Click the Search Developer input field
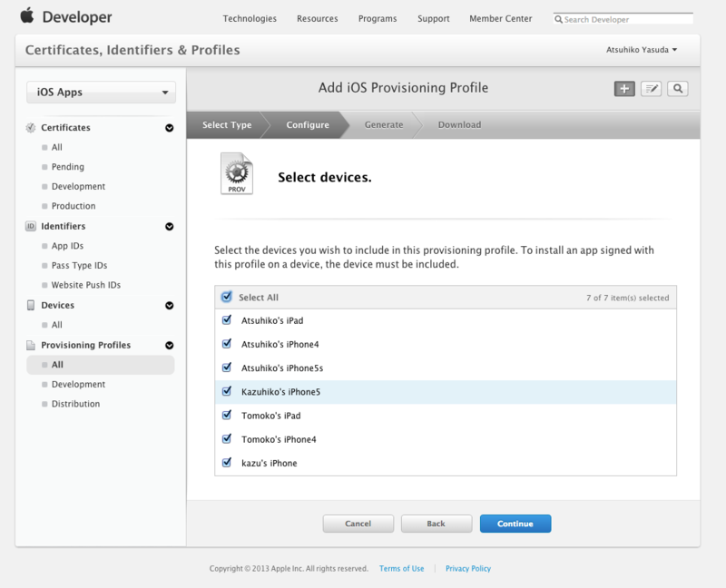Image resolution: width=726 pixels, height=588 pixels. point(623,19)
